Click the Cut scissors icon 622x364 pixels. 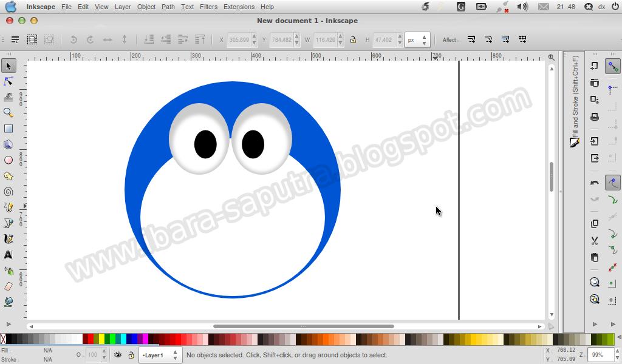(x=594, y=240)
